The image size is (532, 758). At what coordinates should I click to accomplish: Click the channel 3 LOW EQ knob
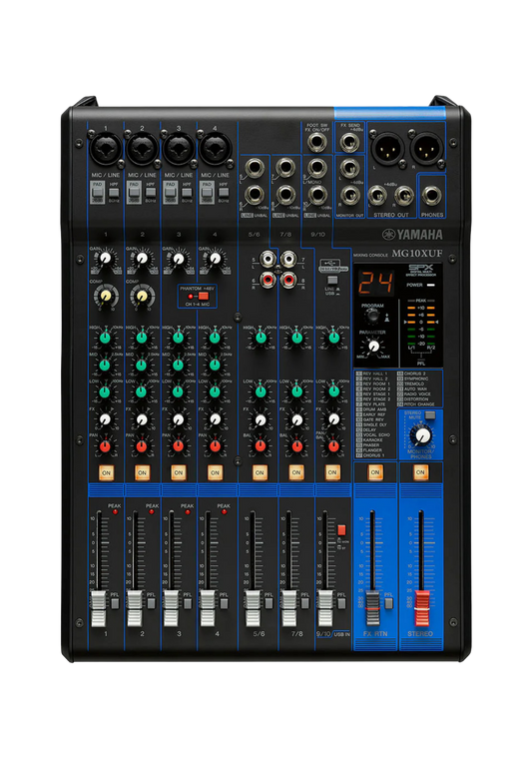(179, 391)
